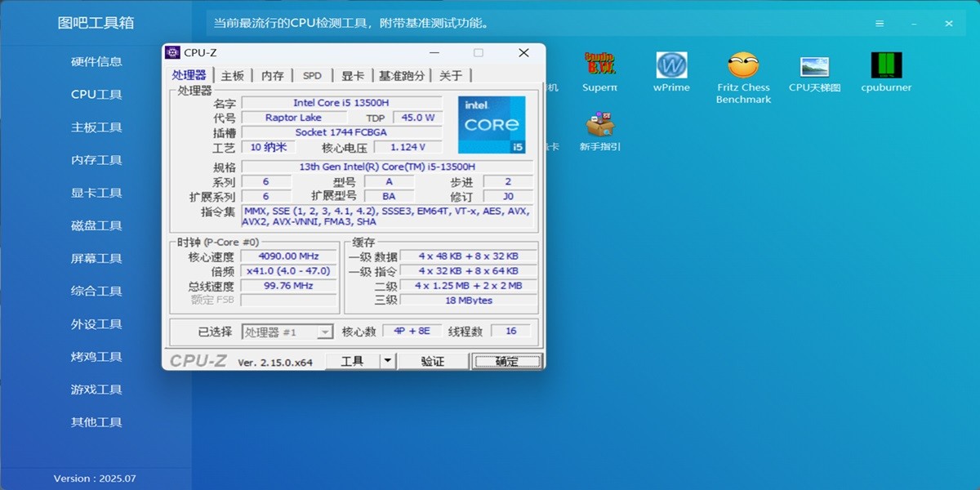Open the toolbox hamburger menu icon
Viewport: 980px width, 490px height.
click(x=879, y=23)
